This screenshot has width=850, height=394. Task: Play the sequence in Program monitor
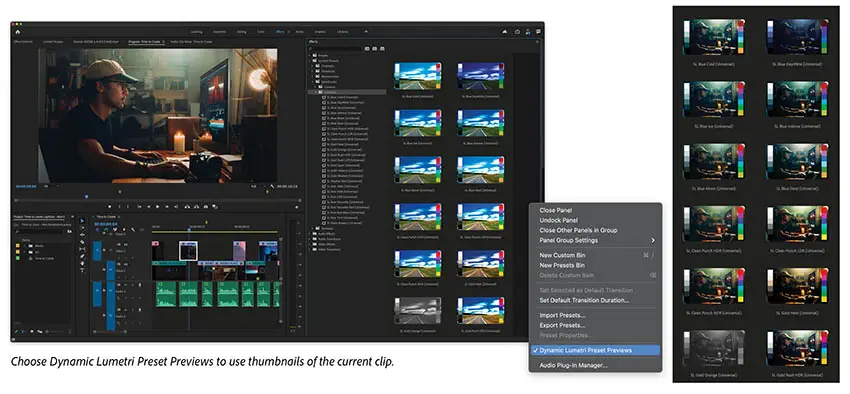coord(158,206)
